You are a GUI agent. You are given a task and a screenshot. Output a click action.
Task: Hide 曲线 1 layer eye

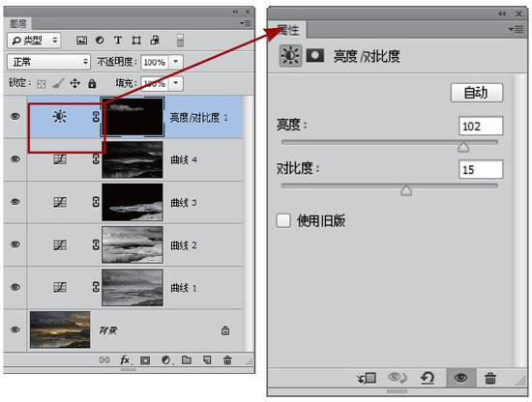point(15,287)
